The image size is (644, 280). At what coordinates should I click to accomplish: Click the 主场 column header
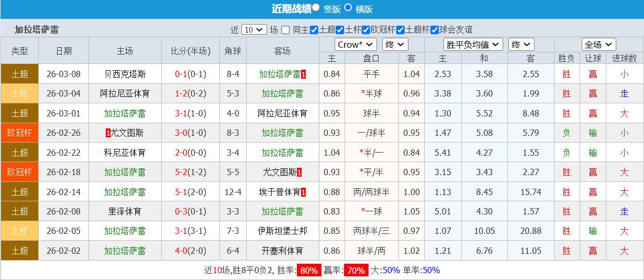[125, 51]
